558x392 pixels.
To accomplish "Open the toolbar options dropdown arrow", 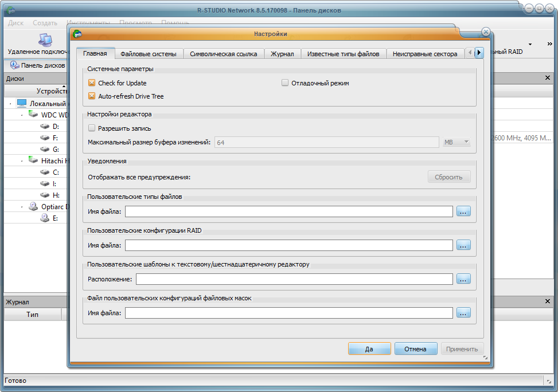I will (x=530, y=44).
